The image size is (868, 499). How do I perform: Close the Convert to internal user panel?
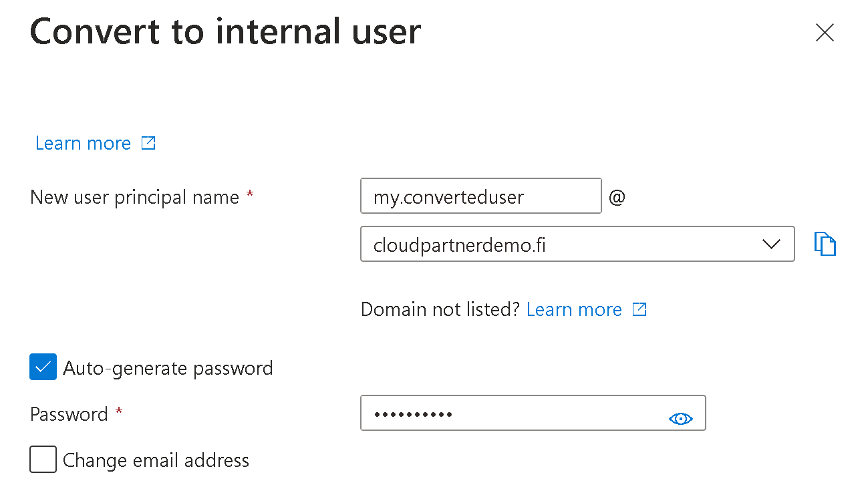[825, 32]
